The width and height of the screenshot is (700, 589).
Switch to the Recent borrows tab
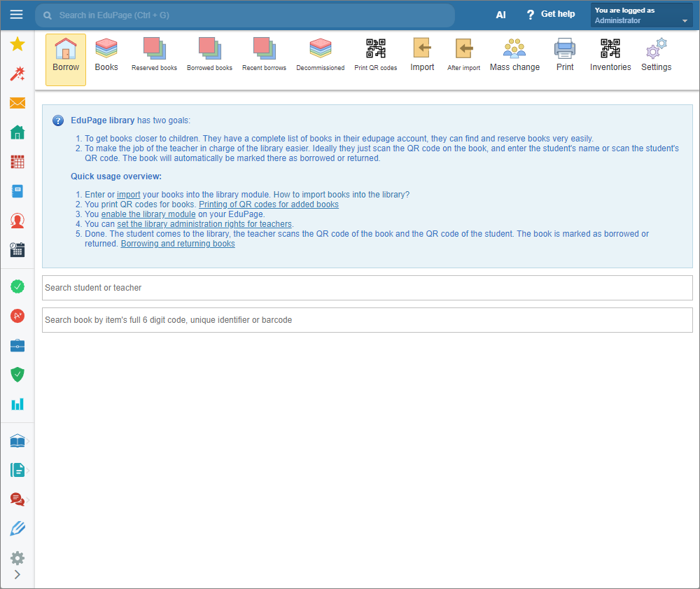point(264,55)
